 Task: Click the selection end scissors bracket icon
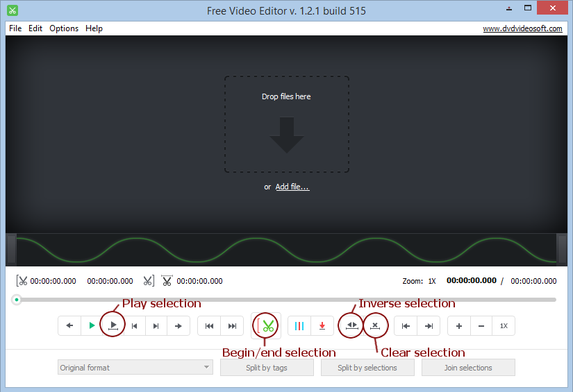[x=149, y=281]
